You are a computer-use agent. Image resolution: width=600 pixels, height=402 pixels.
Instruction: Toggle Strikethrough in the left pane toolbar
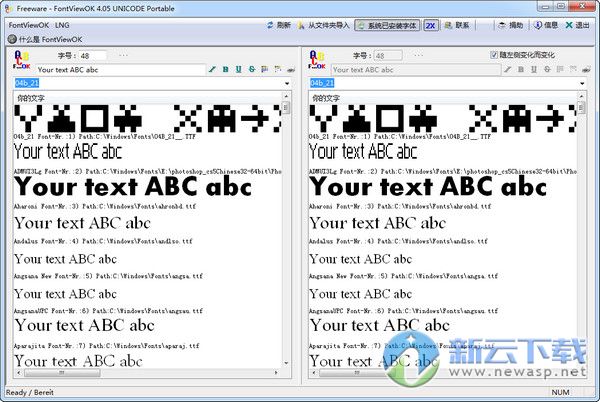(252, 69)
